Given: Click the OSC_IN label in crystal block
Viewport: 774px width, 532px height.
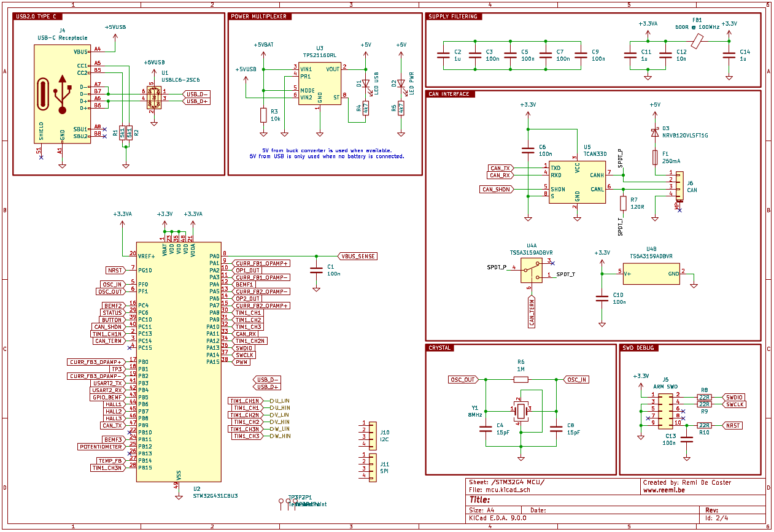Looking at the screenshot, I should pos(577,380).
